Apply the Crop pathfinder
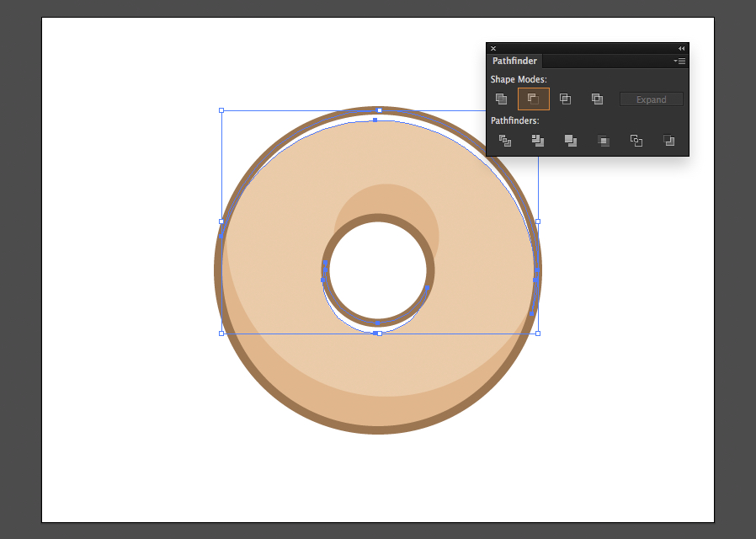The width and height of the screenshot is (756, 539). 603,141
